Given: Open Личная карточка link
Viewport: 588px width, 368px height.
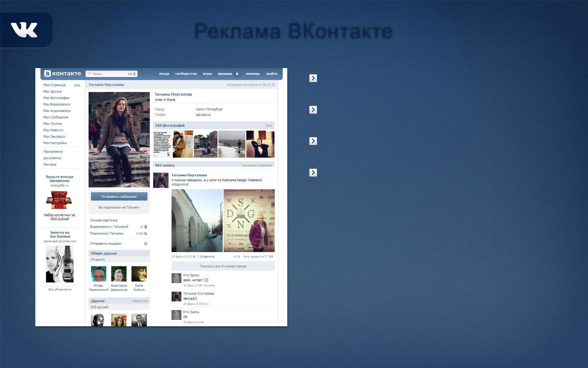Looking at the screenshot, I should [104, 220].
